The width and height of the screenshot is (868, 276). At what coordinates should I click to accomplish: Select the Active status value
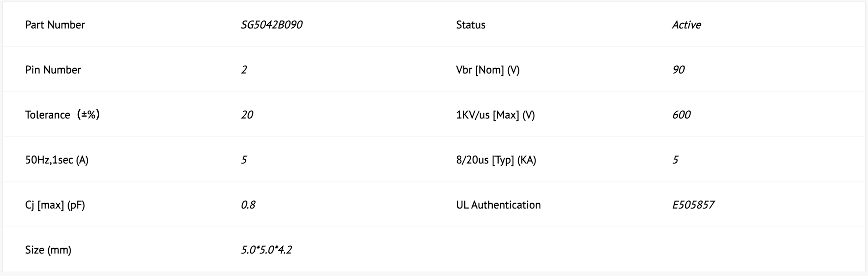tap(686, 25)
